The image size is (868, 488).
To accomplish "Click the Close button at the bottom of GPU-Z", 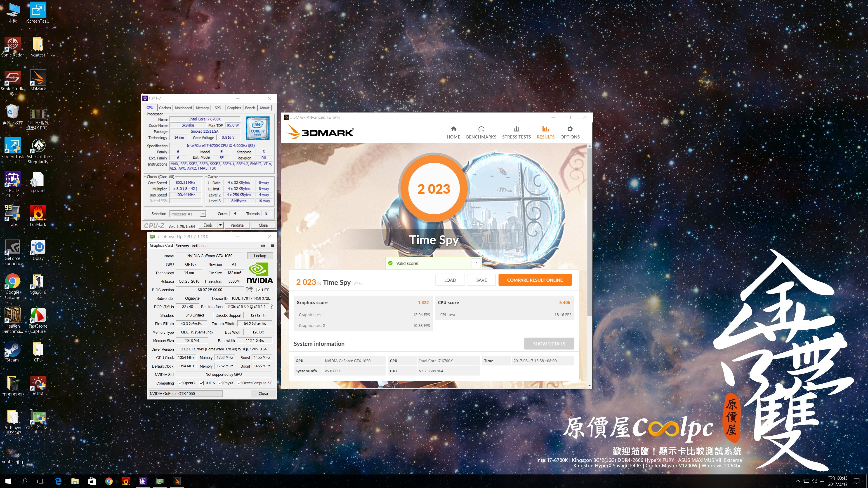I will click(263, 393).
